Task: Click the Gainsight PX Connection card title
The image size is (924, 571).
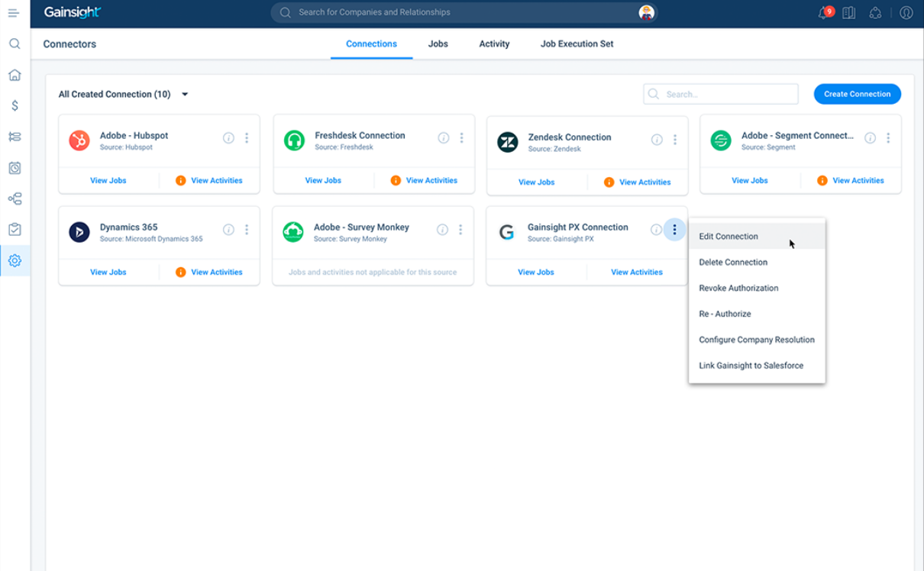Action: pyautogui.click(x=578, y=227)
